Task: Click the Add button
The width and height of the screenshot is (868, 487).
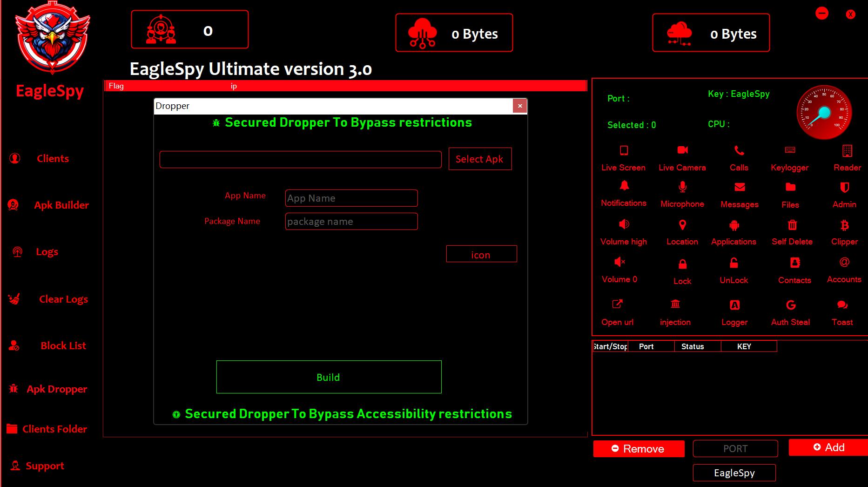Action: tap(828, 447)
